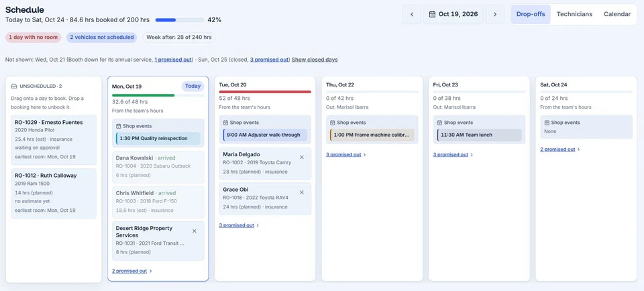Click the Today badge on Mon, Oct 19
Image resolution: width=644 pixels, height=291 pixels.
[193, 86]
